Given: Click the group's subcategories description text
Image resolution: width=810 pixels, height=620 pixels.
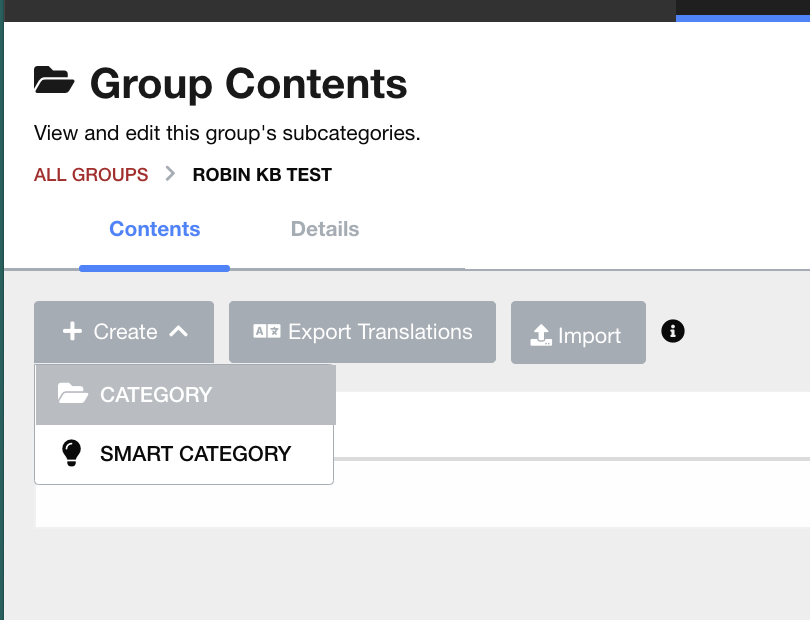Looking at the screenshot, I should pos(227,133).
